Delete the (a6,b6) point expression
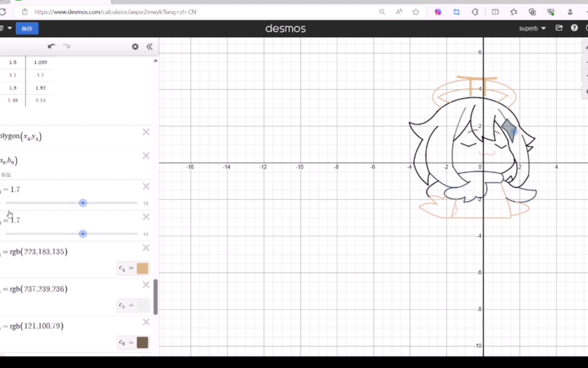The image size is (588, 368). [x=146, y=156]
